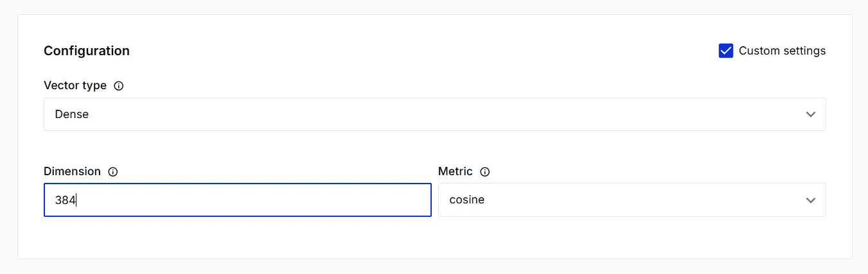
Task: Click the chevron arrow in the cosine dropdown
Action: 810,200
